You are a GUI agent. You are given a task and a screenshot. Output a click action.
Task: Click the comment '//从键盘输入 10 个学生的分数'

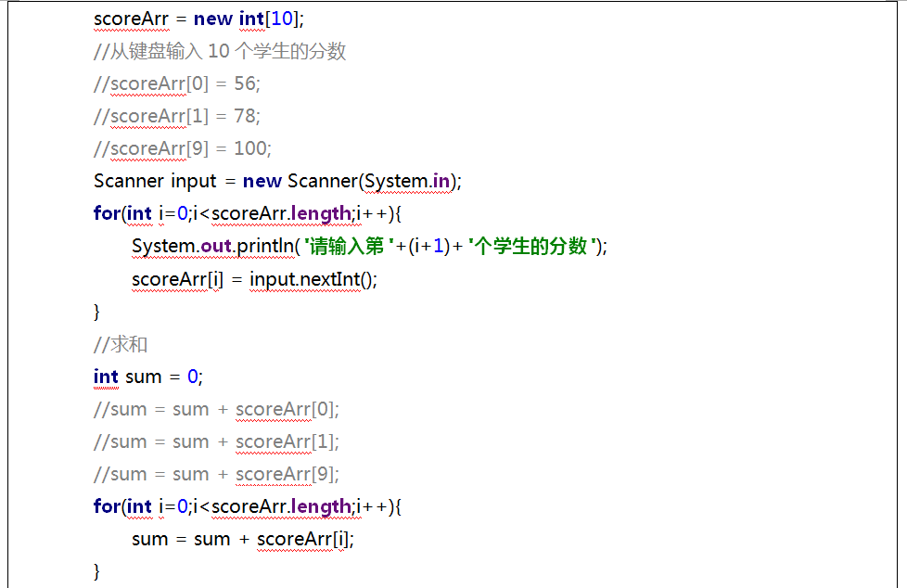220,52
